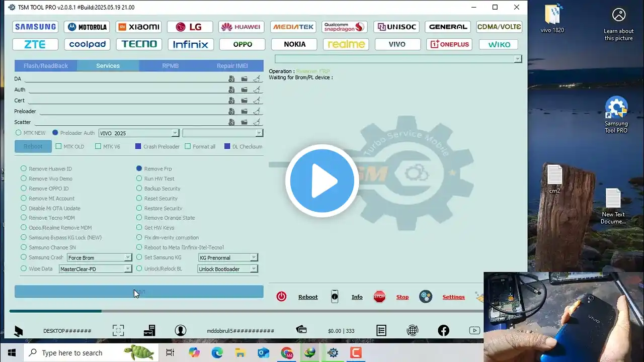Image resolution: width=644 pixels, height=362 pixels.
Task: Click the Reboot text link
Action: pyautogui.click(x=308, y=297)
